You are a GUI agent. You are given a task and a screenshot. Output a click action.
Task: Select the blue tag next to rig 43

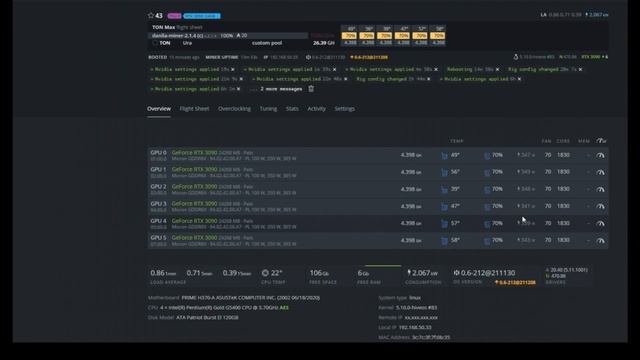tap(202, 16)
